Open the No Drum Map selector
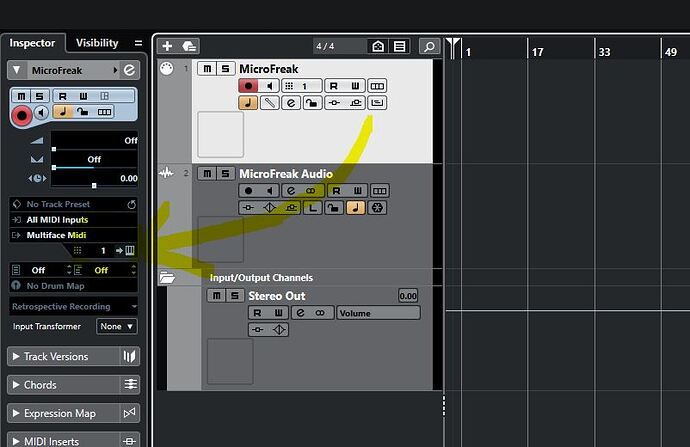This screenshot has width=690, height=447. pyautogui.click(x=73, y=286)
